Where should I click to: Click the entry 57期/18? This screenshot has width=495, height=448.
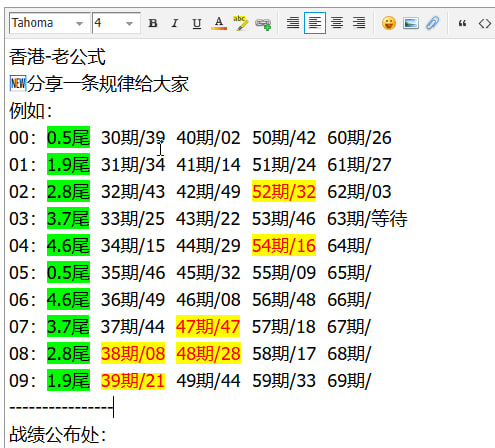point(283,326)
